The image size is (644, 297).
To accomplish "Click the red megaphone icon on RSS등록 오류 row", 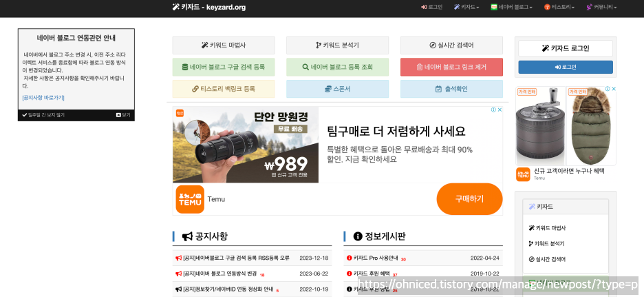I will 178,258.
